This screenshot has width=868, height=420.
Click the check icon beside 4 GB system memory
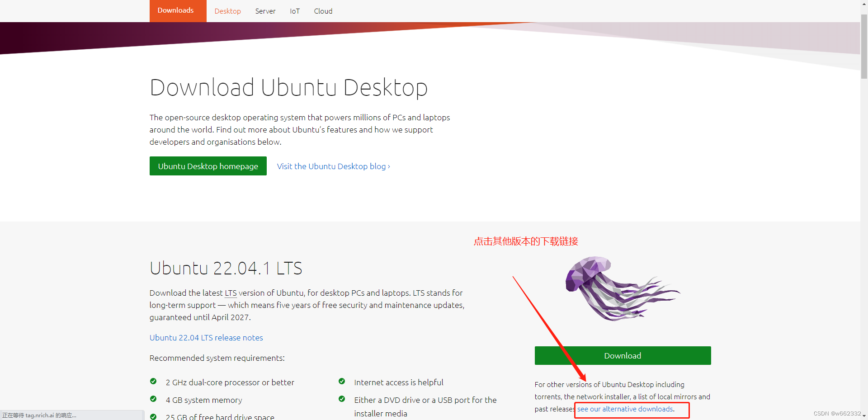[x=153, y=399]
